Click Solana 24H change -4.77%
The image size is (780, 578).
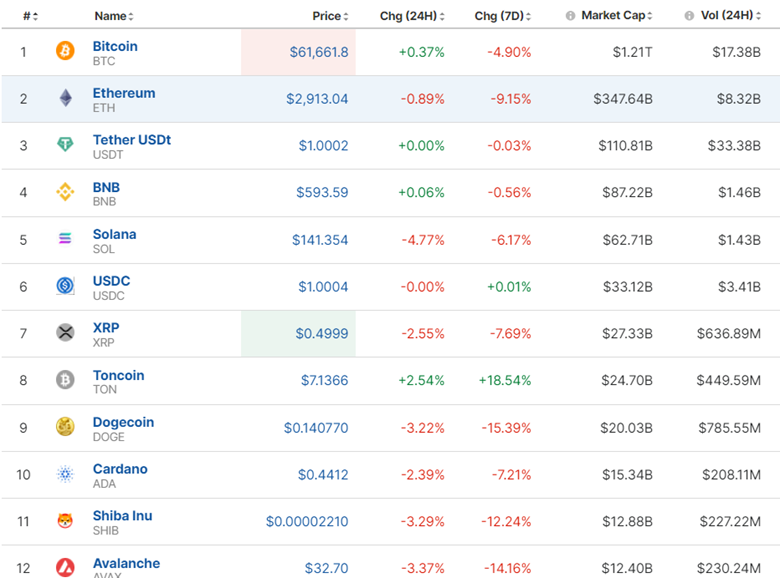(x=423, y=240)
